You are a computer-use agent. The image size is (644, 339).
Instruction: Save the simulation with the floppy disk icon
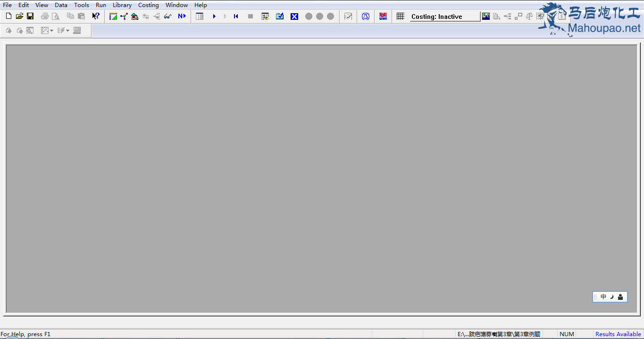[x=30, y=16]
